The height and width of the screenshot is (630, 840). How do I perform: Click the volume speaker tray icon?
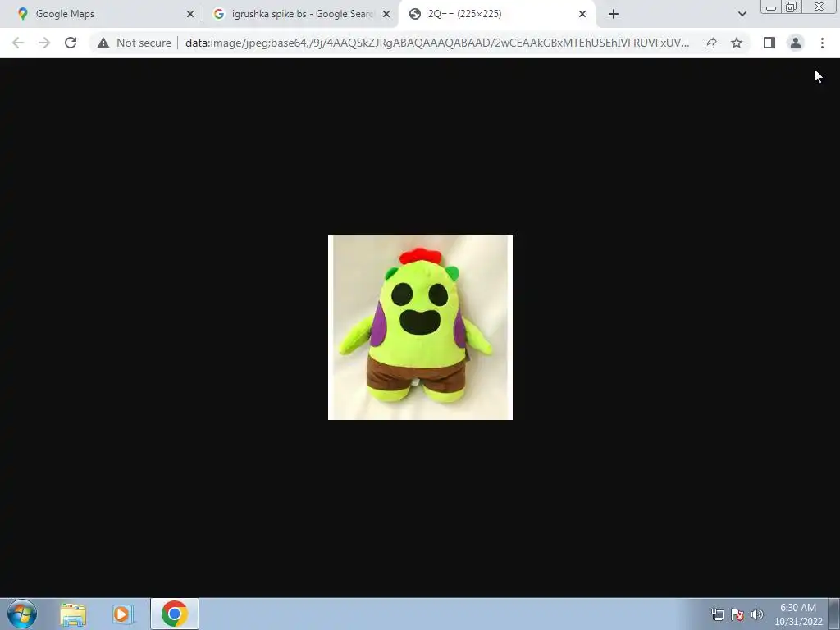[x=757, y=614]
